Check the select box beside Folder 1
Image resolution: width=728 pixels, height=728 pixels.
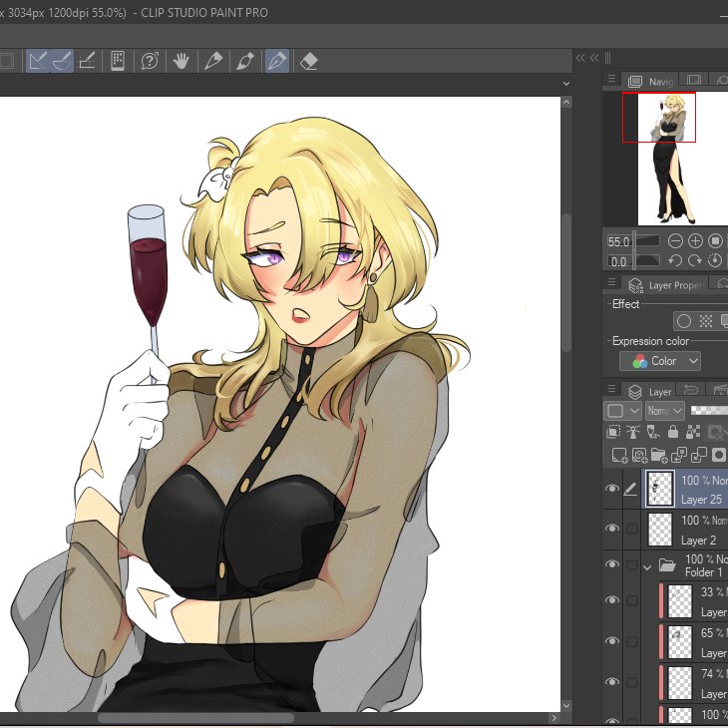(632, 564)
